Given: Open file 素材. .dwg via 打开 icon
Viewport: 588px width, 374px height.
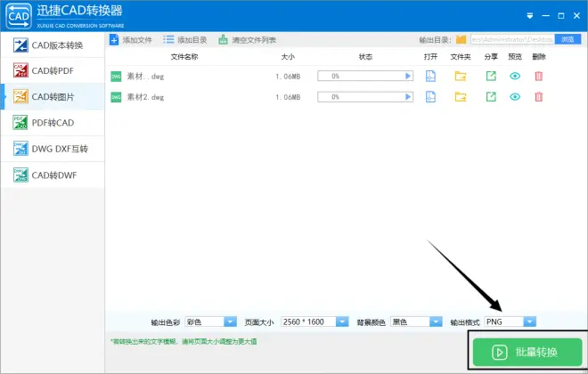Looking at the screenshot, I should [x=430, y=76].
